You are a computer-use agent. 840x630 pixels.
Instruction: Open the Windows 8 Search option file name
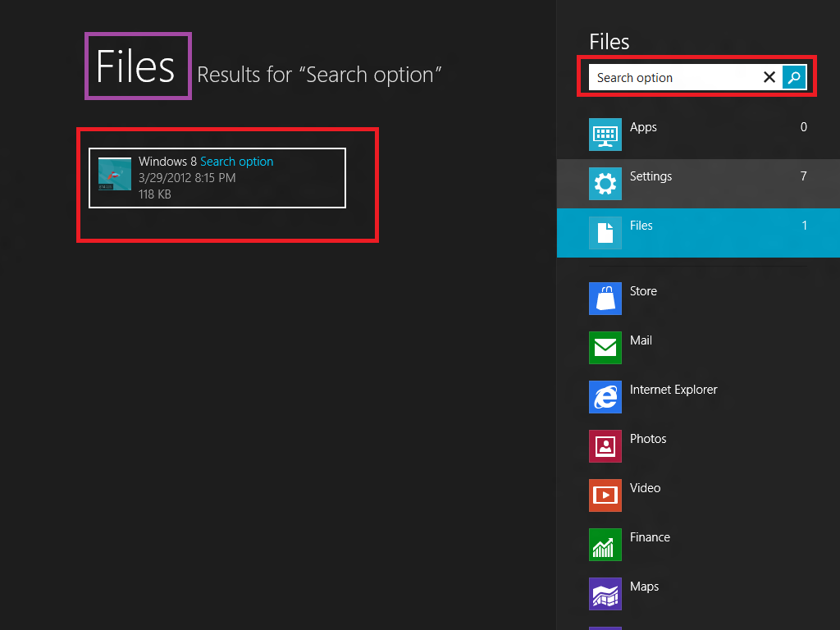click(x=206, y=162)
